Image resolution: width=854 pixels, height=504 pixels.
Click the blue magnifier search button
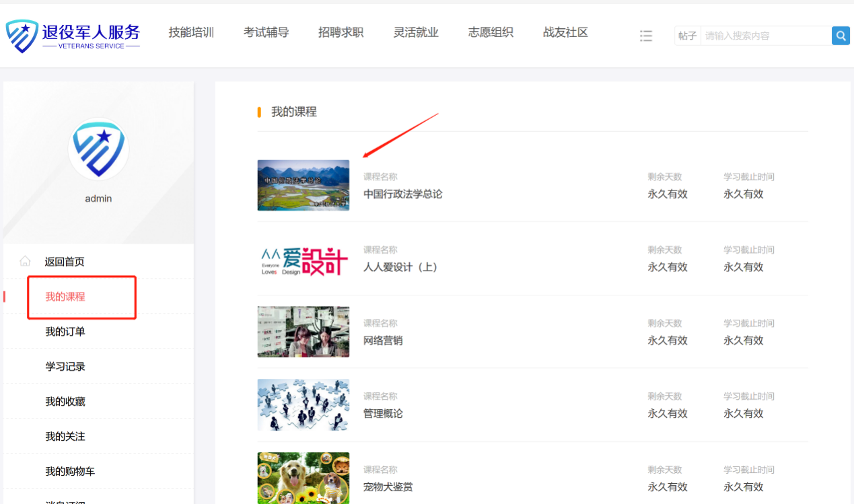tap(841, 36)
